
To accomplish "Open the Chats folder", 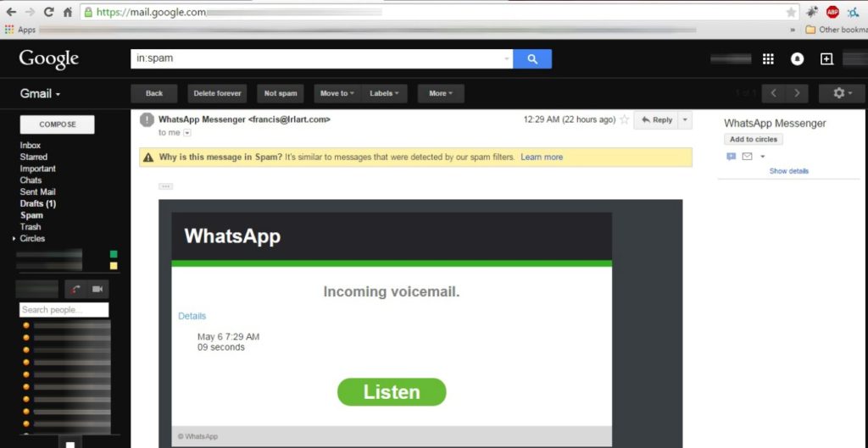I will coord(31,180).
